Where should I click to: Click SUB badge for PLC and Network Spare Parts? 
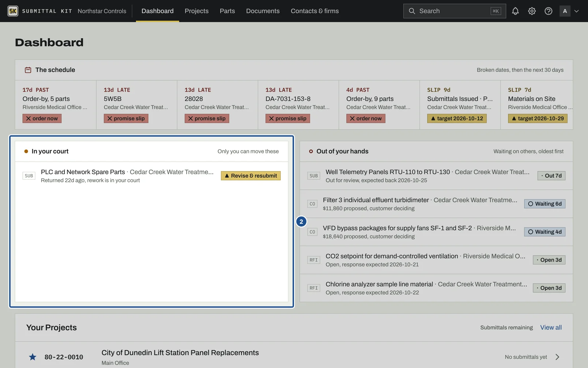point(29,176)
